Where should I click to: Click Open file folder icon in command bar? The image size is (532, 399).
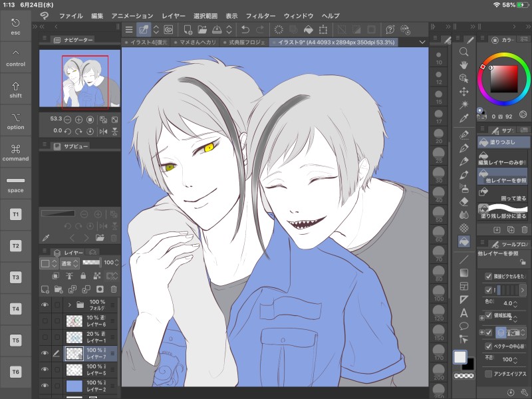(x=202, y=30)
